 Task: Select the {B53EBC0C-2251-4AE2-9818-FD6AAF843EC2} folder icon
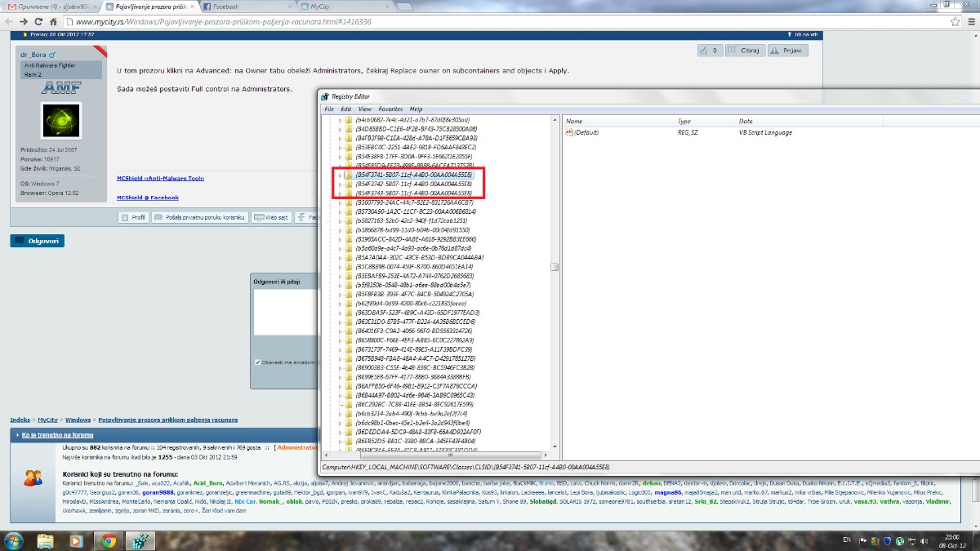tap(349, 147)
